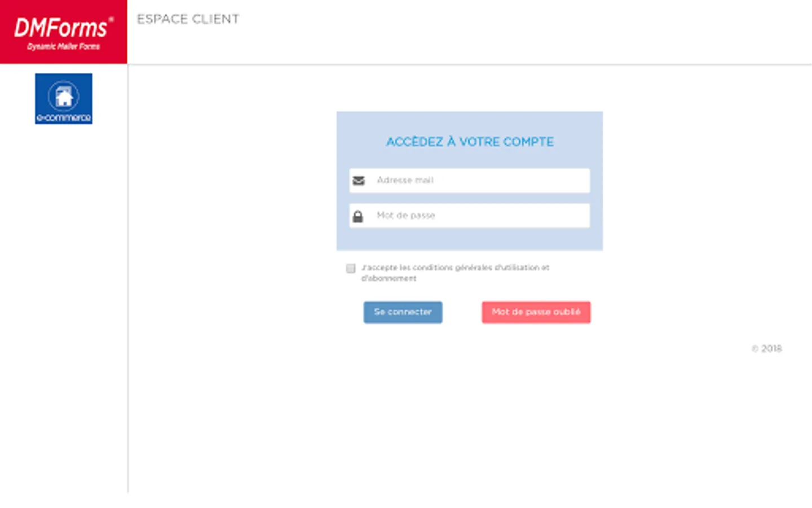This screenshot has height=508, width=812.
Task: Open the e-commerce home icon
Action: pyautogui.click(x=64, y=99)
